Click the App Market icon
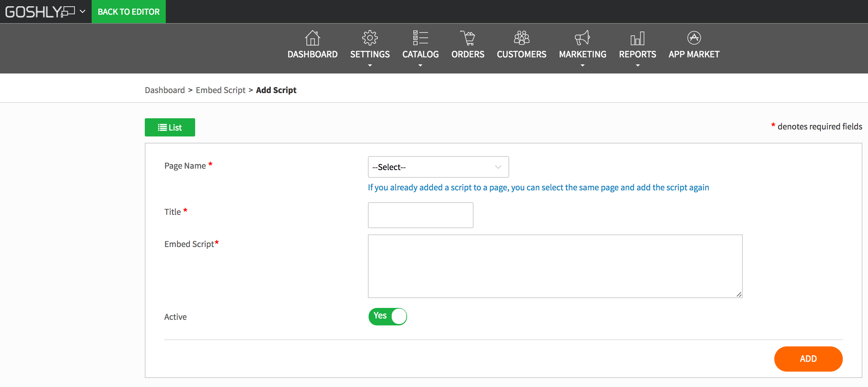The width and height of the screenshot is (868, 387). pos(694,38)
